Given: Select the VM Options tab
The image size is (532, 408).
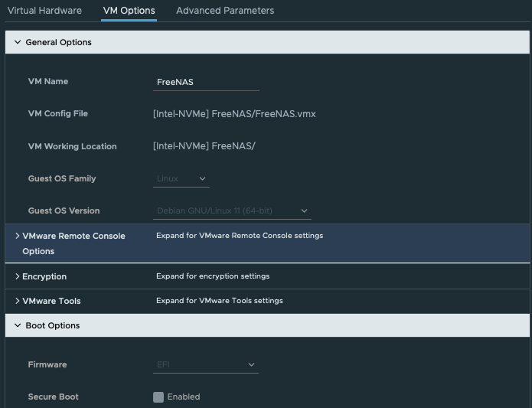Looking at the screenshot, I should tap(129, 11).
